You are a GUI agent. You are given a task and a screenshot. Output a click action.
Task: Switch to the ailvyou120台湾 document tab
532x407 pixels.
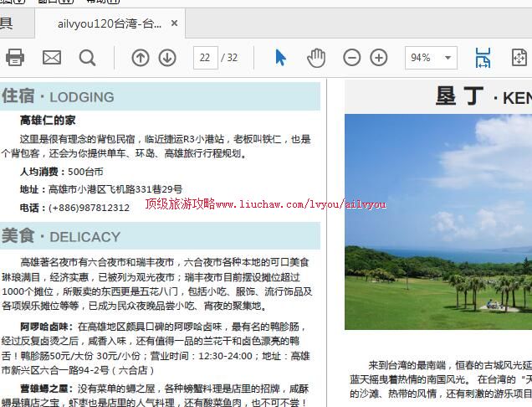[x=109, y=23]
